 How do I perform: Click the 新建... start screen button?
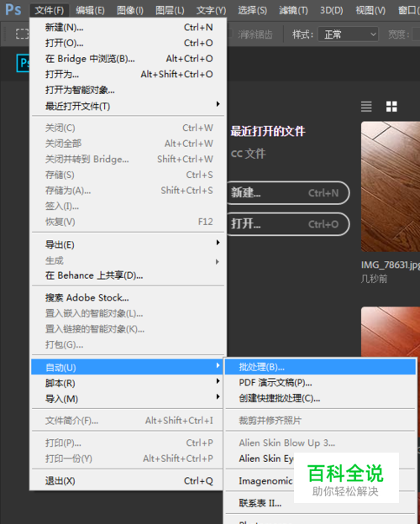[x=288, y=192]
